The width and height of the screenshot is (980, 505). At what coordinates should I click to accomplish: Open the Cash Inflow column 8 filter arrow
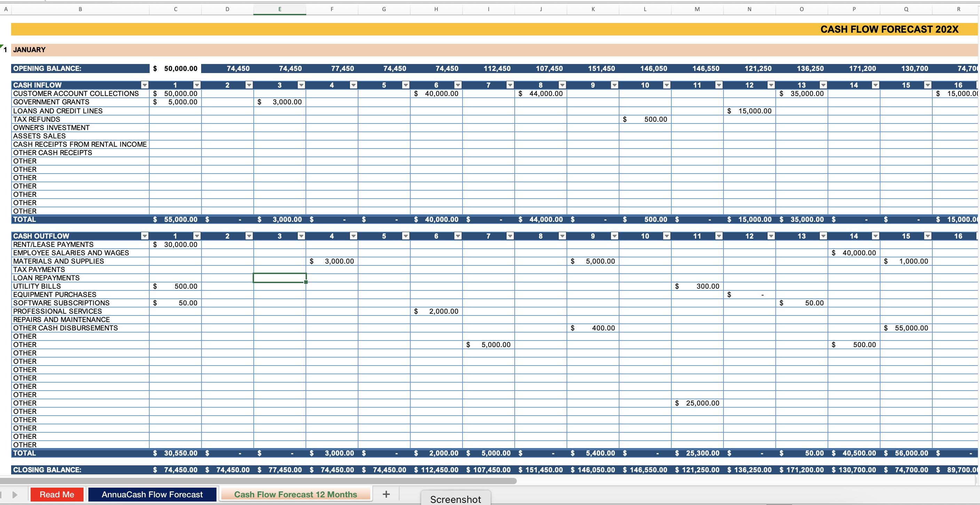[x=562, y=85]
